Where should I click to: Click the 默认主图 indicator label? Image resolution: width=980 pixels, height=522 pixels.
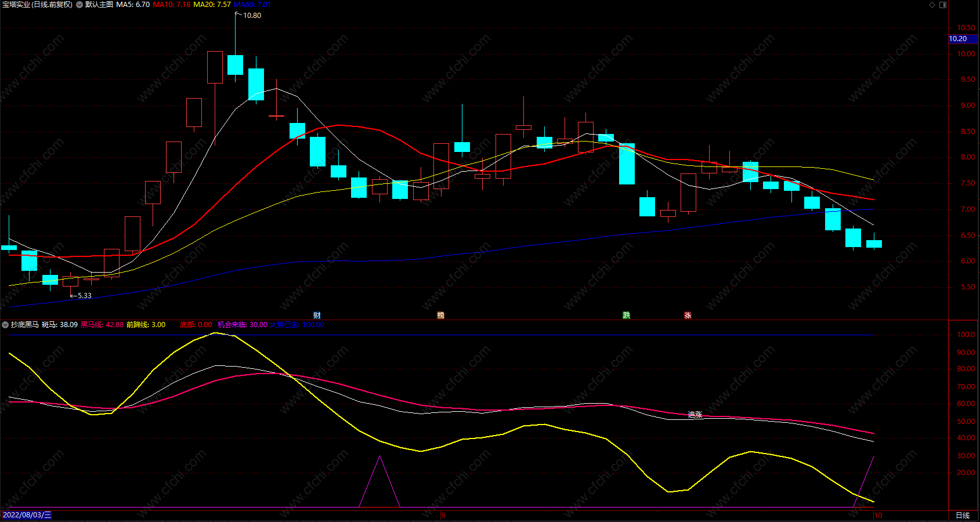click(99, 5)
